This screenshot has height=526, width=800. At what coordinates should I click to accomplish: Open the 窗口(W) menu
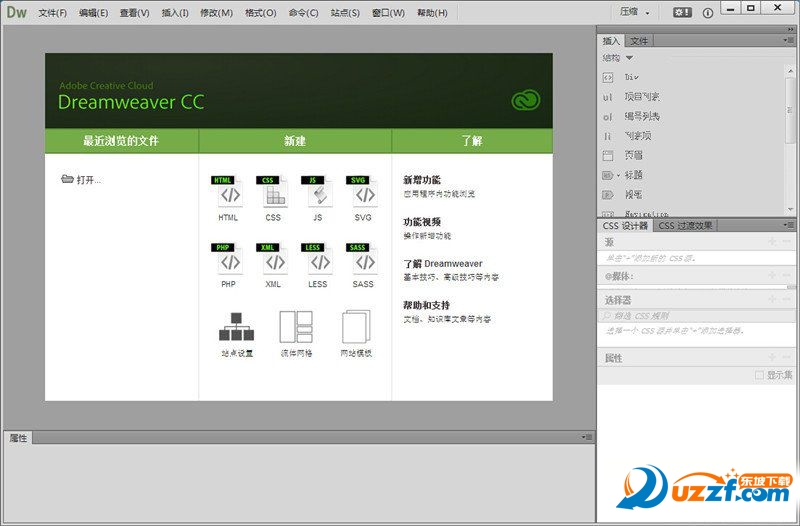coord(388,13)
